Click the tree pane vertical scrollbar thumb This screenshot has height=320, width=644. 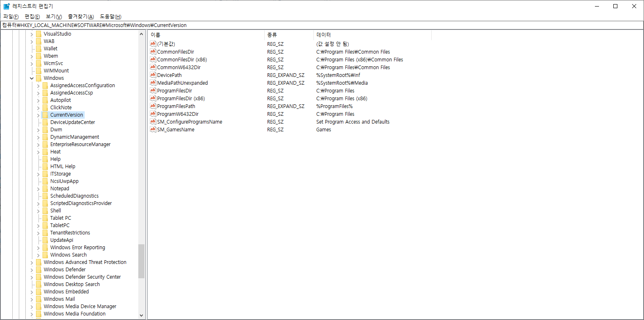click(141, 261)
